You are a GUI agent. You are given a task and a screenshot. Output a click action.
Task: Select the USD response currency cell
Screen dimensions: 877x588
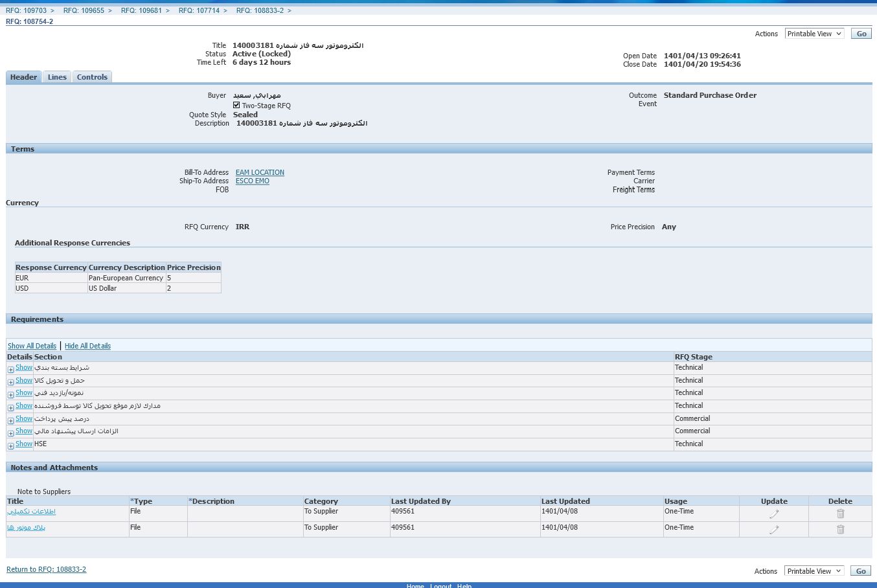pos(51,288)
